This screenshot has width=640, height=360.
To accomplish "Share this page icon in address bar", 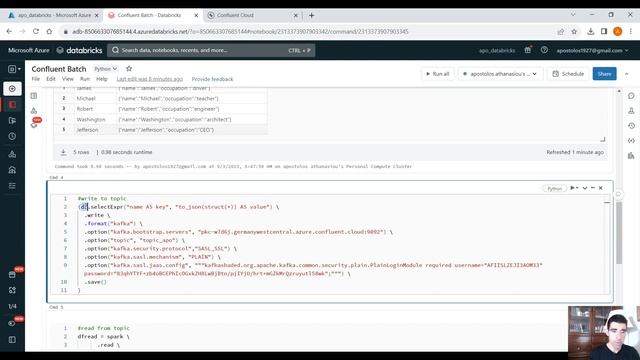I will tap(561, 31).
